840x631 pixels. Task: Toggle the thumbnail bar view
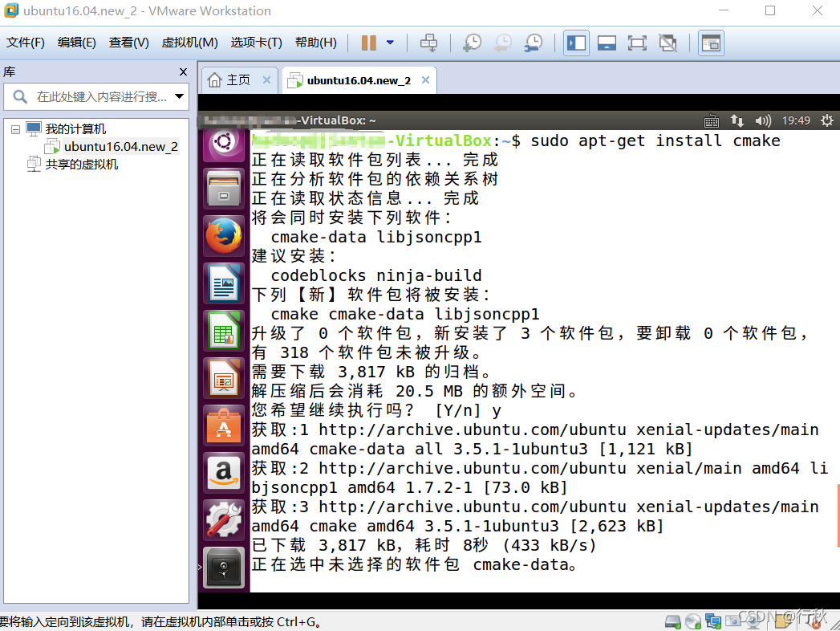[x=607, y=43]
